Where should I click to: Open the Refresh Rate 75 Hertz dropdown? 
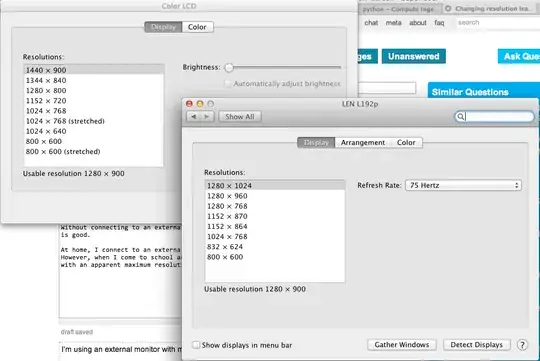click(463, 185)
